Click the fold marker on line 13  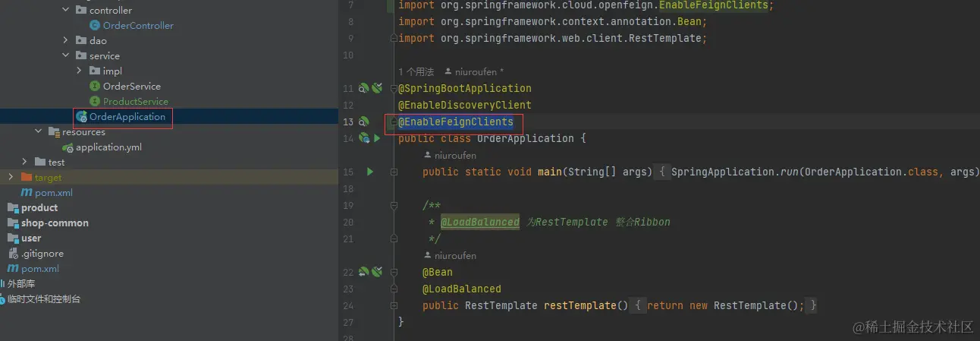click(394, 122)
